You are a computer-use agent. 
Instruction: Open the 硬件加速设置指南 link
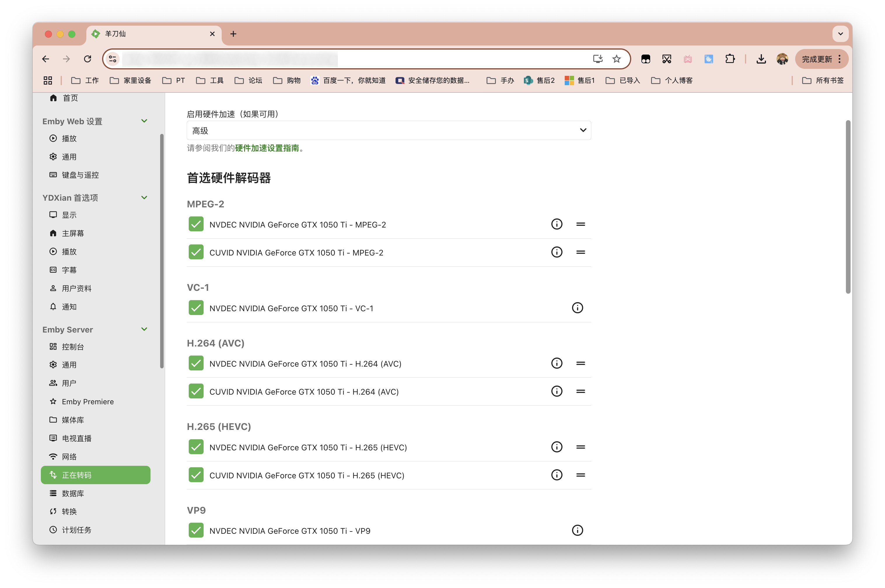click(267, 148)
